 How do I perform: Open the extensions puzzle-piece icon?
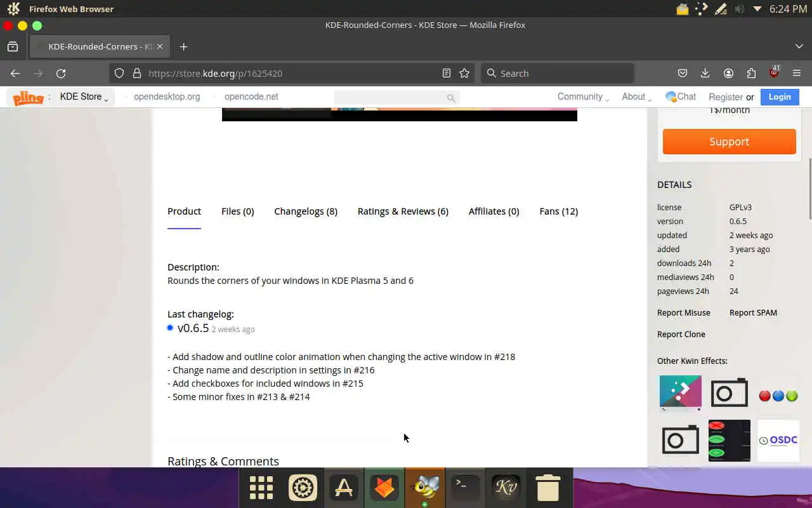(x=751, y=73)
